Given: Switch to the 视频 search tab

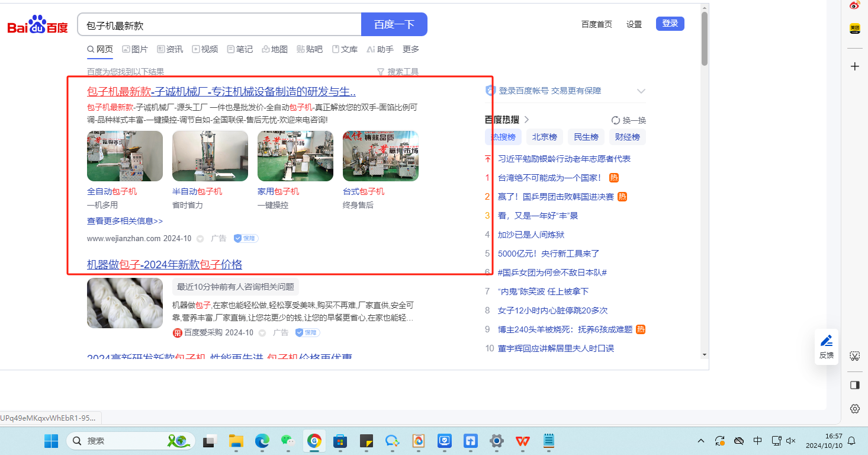Looking at the screenshot, I should 205,49.
